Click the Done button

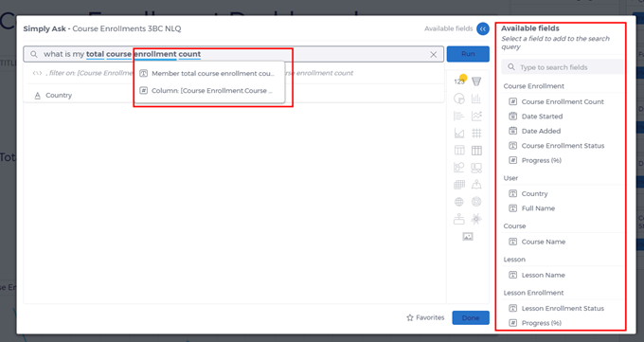click(471, 317)
